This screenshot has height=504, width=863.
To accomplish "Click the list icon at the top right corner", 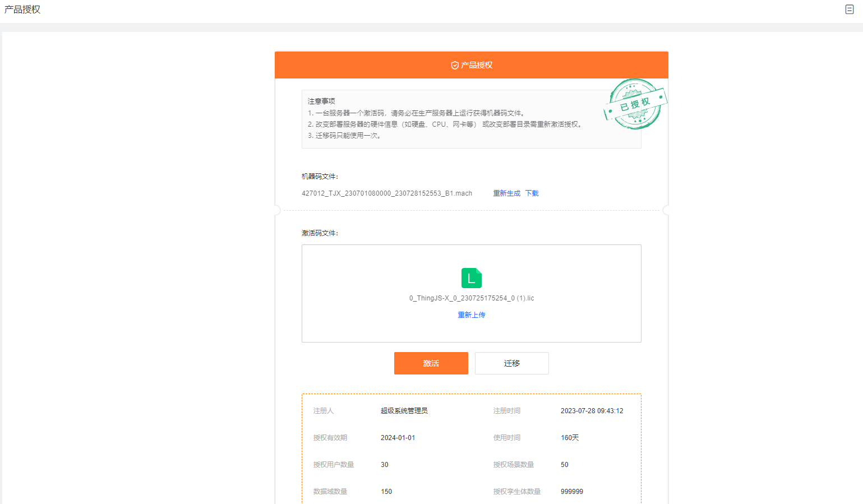I will (x=849, y=10).
